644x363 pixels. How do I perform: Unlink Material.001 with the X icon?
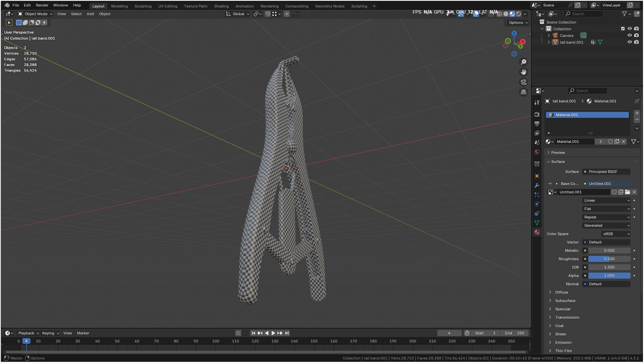click(x=623, y=142)
